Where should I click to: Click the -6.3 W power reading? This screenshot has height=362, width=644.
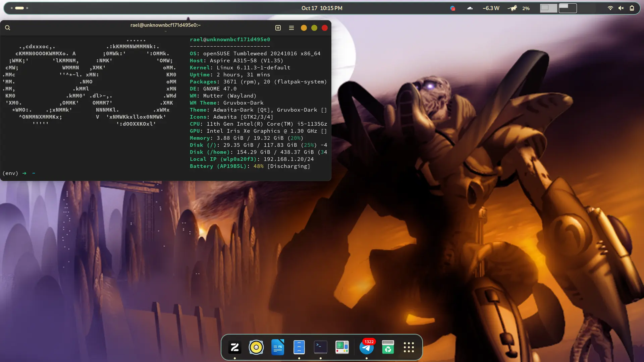(x=491, y=8)
